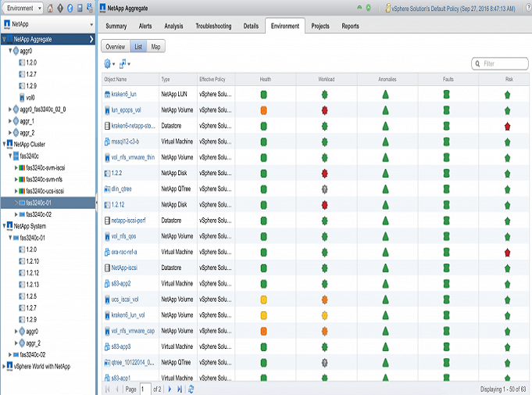This screenshot has height=395, width=532.
Task: Open the Troubleshooting tab
Action: 213,26
